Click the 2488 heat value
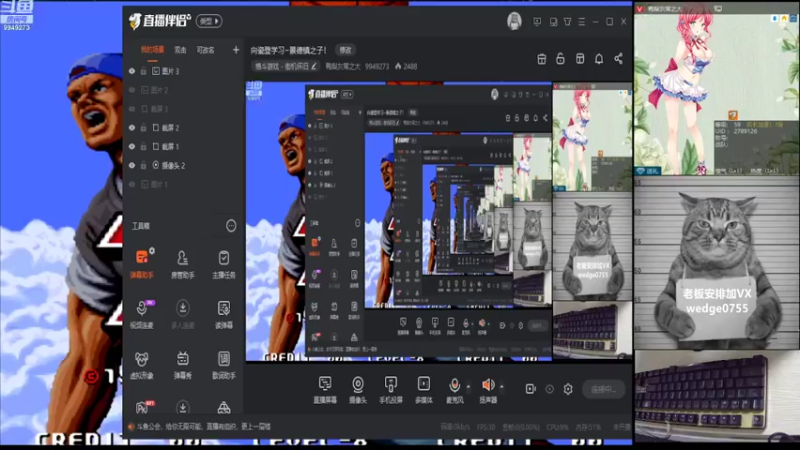The height and width of the screenshot is (450, 800). tap(410, 66)
